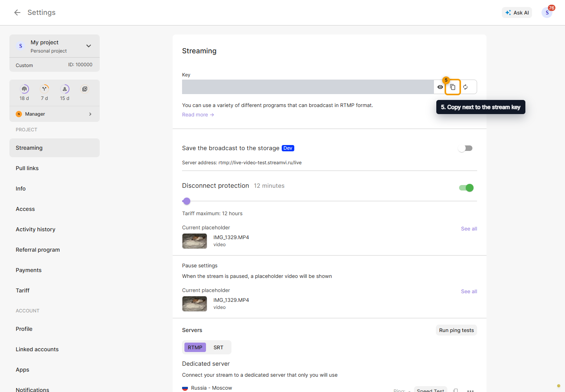Image resolution: width=565 pixels, height=392 pixels.
Task: Click the project ID: 100000 label
Action: [x=80, y=65]
